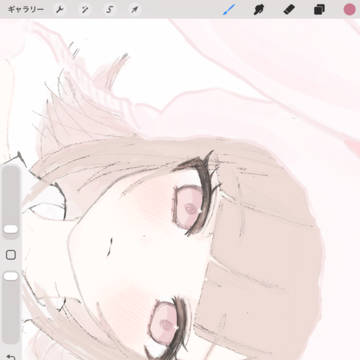Select the Brush paint tool

coord(229,9)
